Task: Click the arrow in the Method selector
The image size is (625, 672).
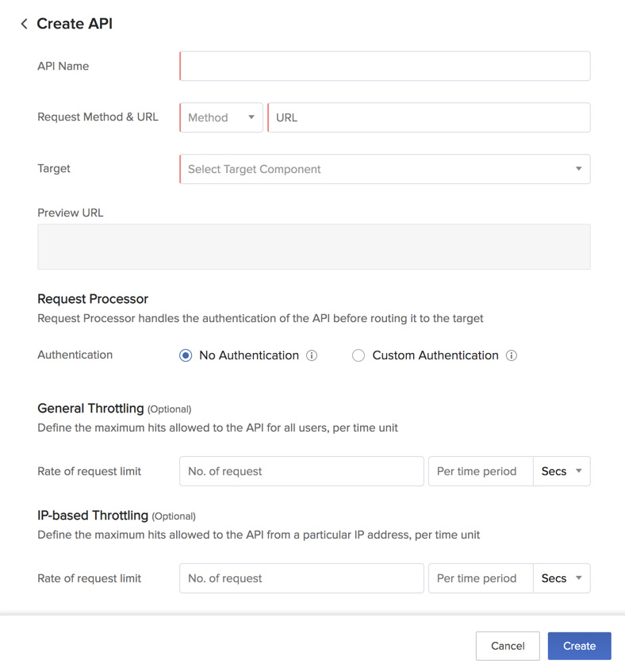Action: point(251,117)
